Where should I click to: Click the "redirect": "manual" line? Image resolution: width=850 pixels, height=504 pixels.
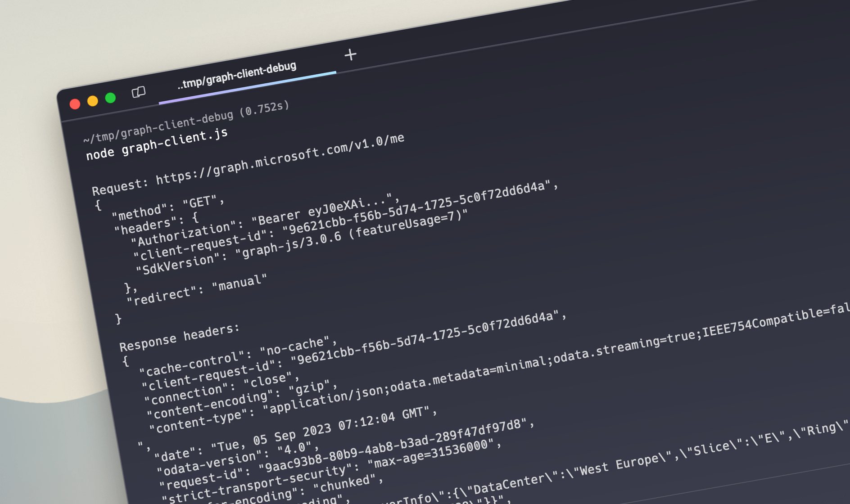pos(197,289)
